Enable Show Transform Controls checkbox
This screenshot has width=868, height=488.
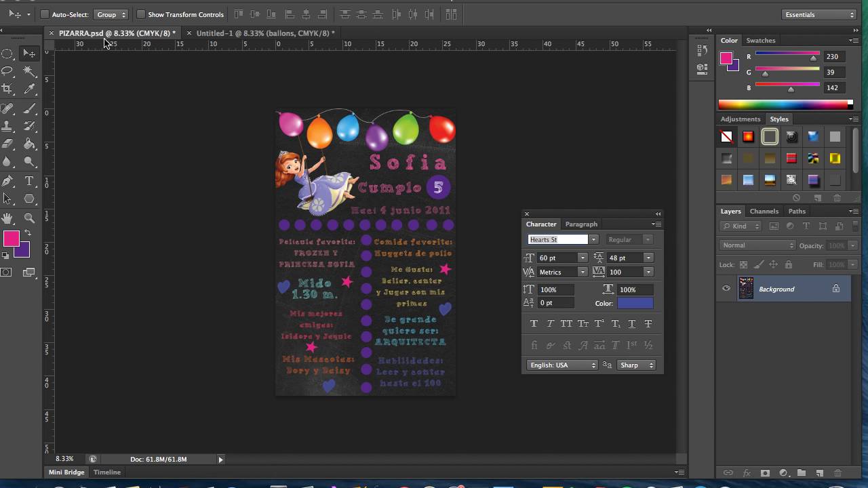pyautogui.click(x=141, y=14)
